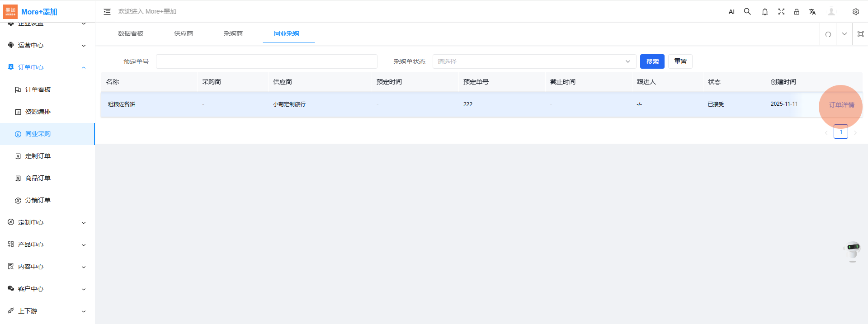
Task: Open the settings gear icon
Action: coord(856,12)
